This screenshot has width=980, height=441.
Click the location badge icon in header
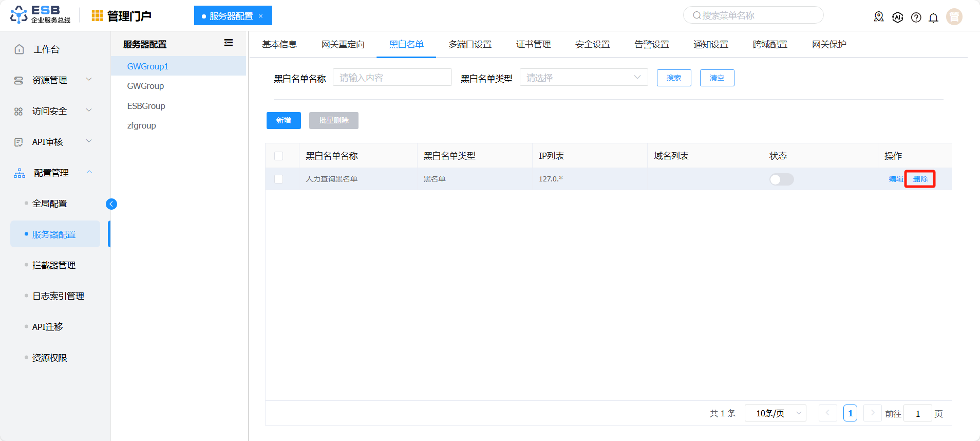click(x=879, y=17)
